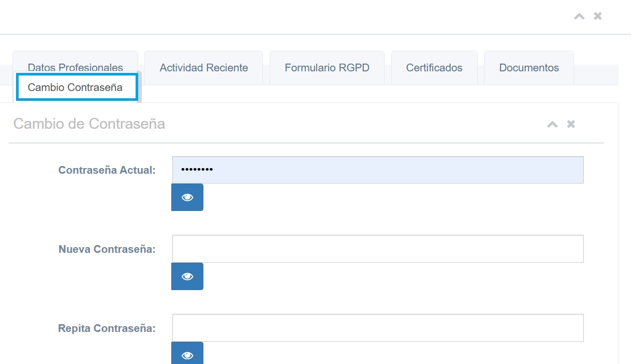Click the highlighted Cambio Contraseña tab
Screen dimensions: 634x364
coord(76,87)
